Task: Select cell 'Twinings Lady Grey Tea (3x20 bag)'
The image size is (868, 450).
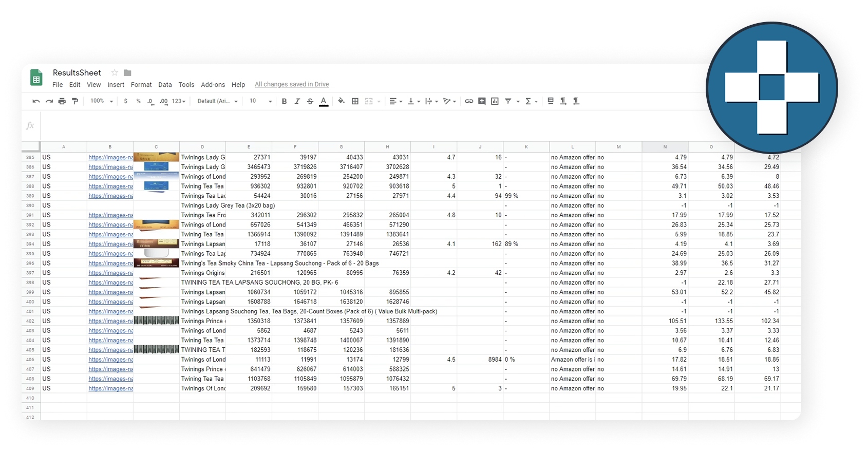Action: 228,205
